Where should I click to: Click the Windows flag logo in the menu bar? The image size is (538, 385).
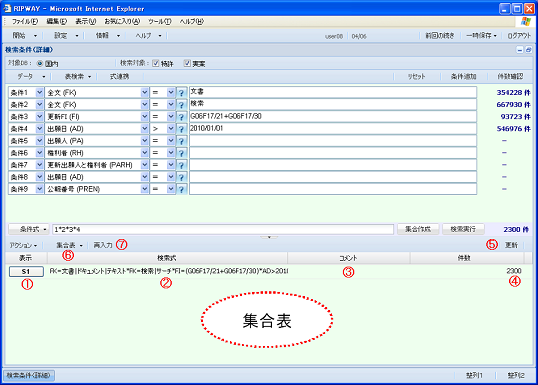(526, 22)
